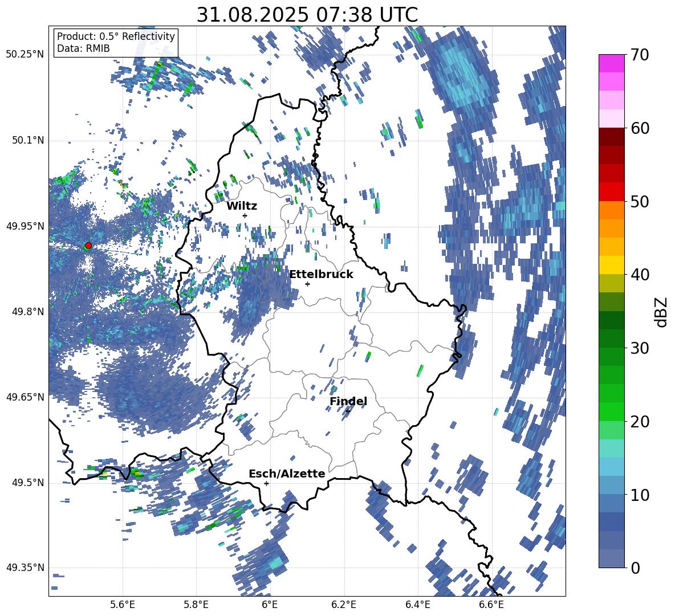Click the 49.8°N latitude label
Screen dimensions: 675x616
coord(28,312)
